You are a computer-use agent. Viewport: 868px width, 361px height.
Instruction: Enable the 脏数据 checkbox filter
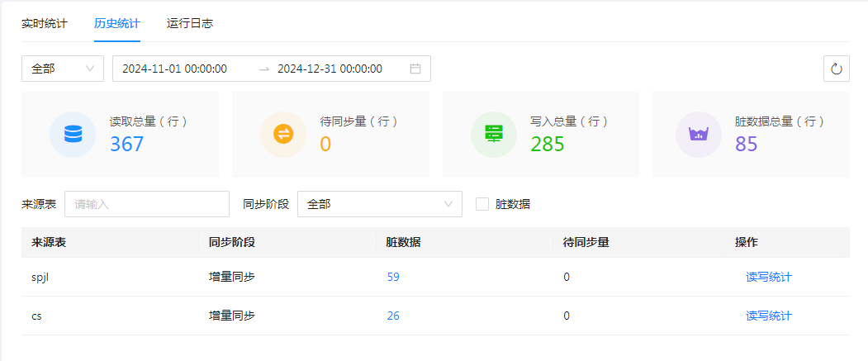click(x=482, y=204)
